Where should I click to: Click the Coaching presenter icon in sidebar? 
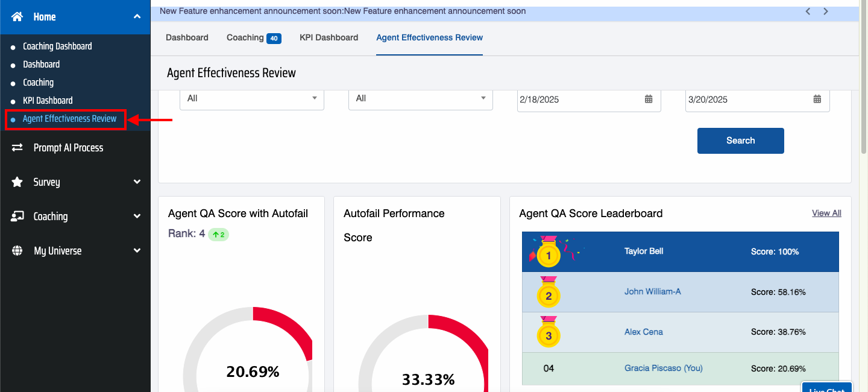point(17,217)
